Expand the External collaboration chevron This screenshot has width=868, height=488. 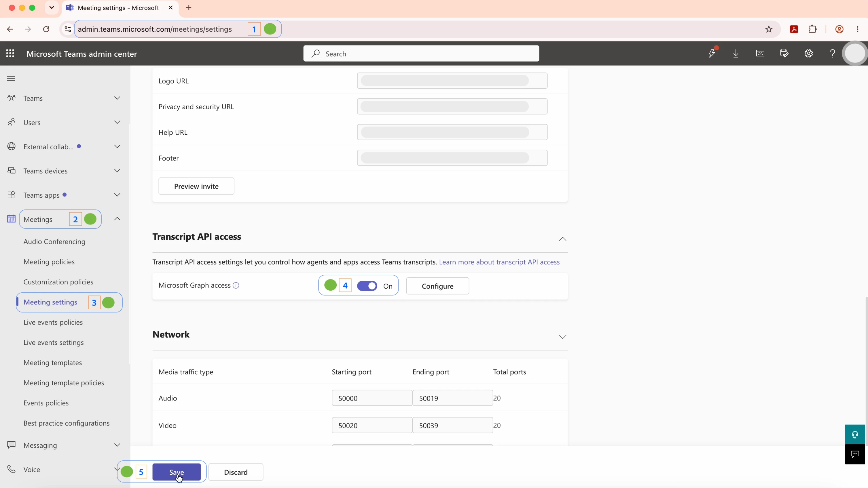(117, 146)
